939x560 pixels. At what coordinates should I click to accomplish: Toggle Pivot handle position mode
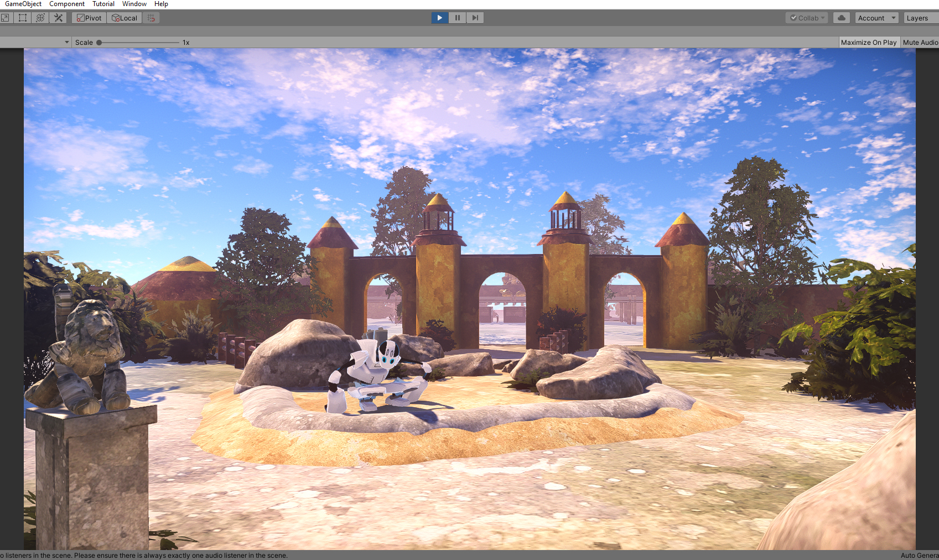89,18
